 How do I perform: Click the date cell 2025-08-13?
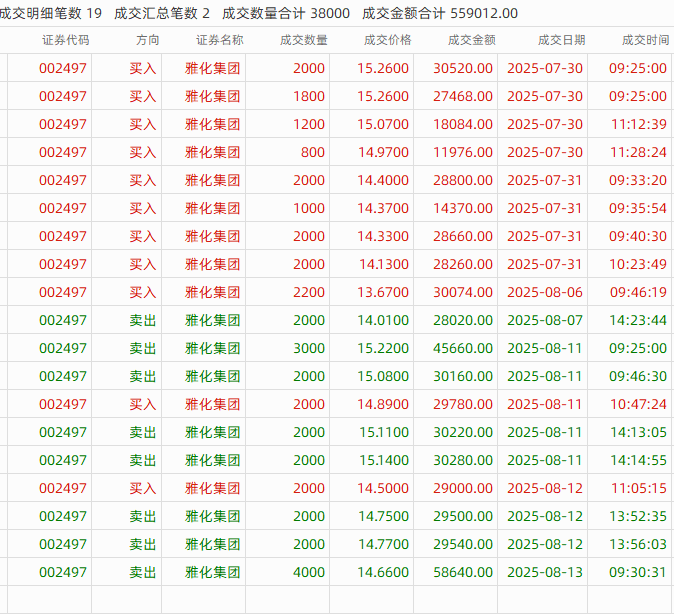(x=545, y=573)
